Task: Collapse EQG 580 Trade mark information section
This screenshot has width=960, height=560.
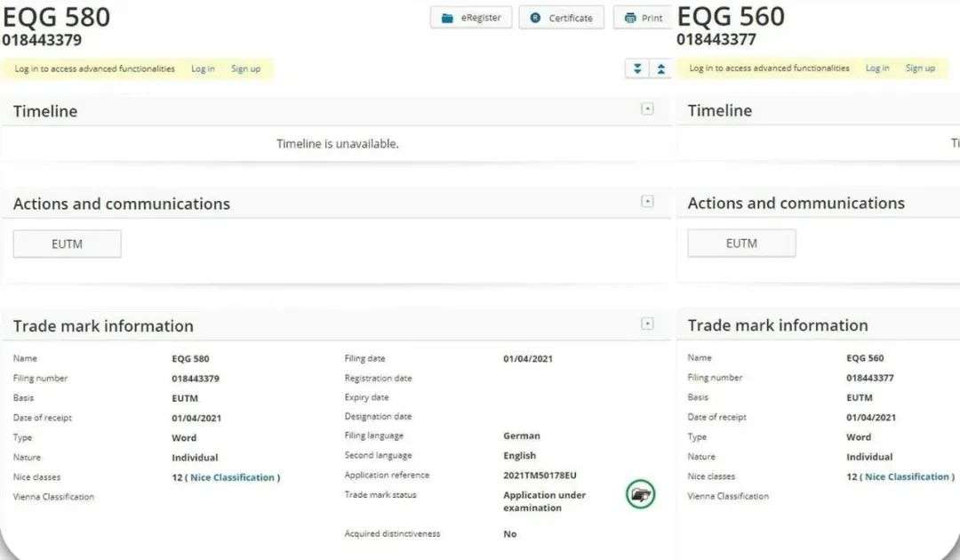Action: click(x=647, y=324)
